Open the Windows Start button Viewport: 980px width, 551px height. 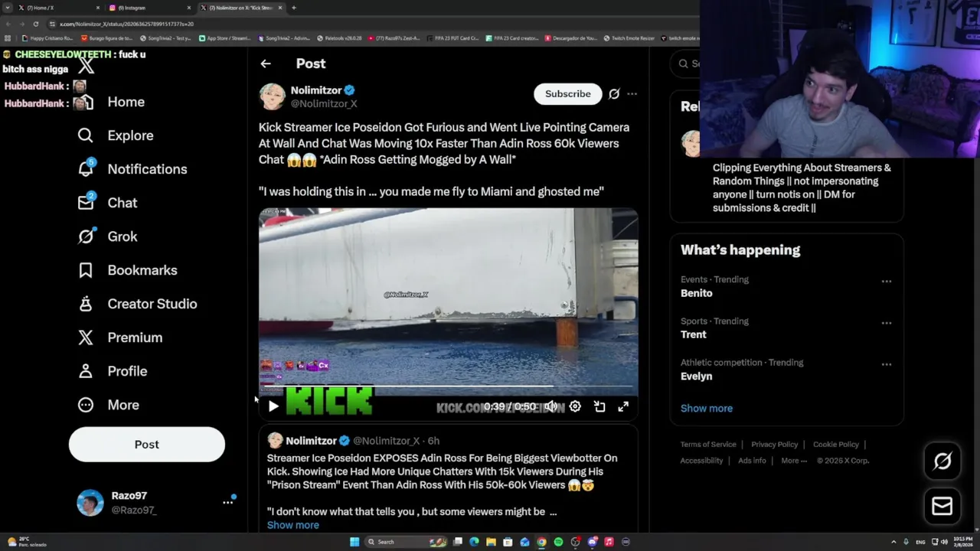coord(354,542)
